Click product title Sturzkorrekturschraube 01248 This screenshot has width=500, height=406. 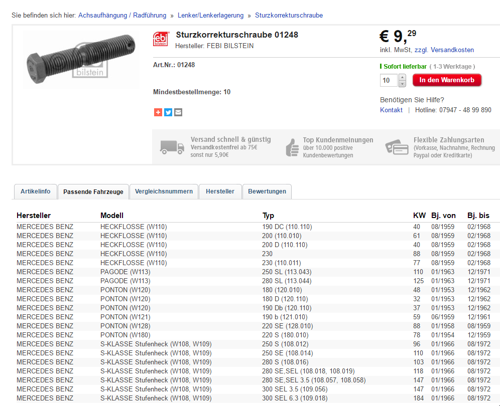[237, 35]
